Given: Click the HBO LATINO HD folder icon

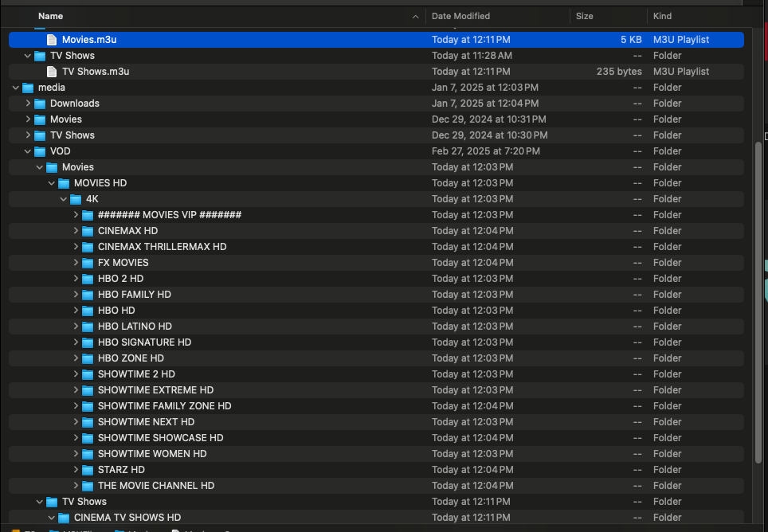Looking at the screenshot, I should 88,327.
